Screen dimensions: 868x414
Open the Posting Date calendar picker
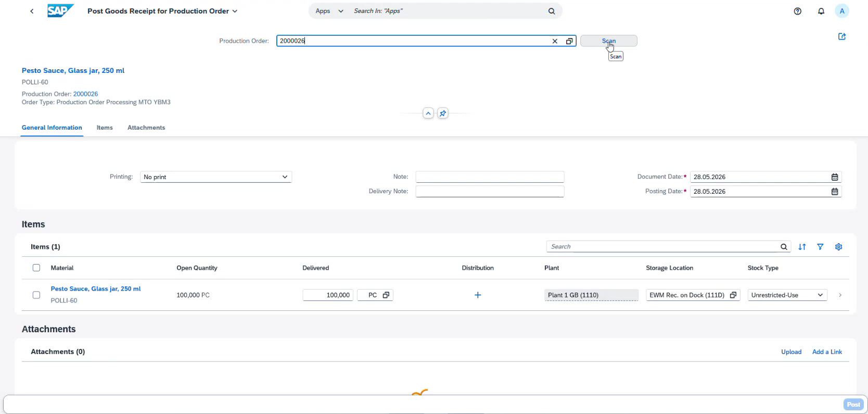(x=835, y=192)
